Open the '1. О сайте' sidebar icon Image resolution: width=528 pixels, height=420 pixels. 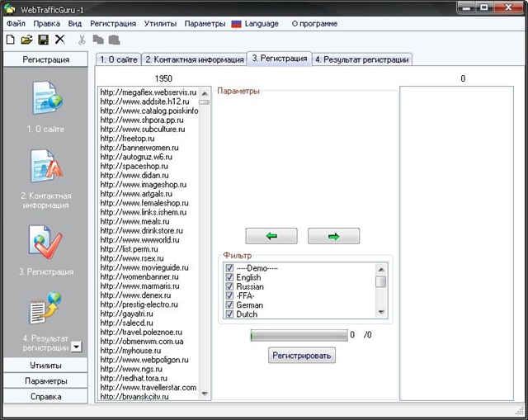click(x=46, y=97)
